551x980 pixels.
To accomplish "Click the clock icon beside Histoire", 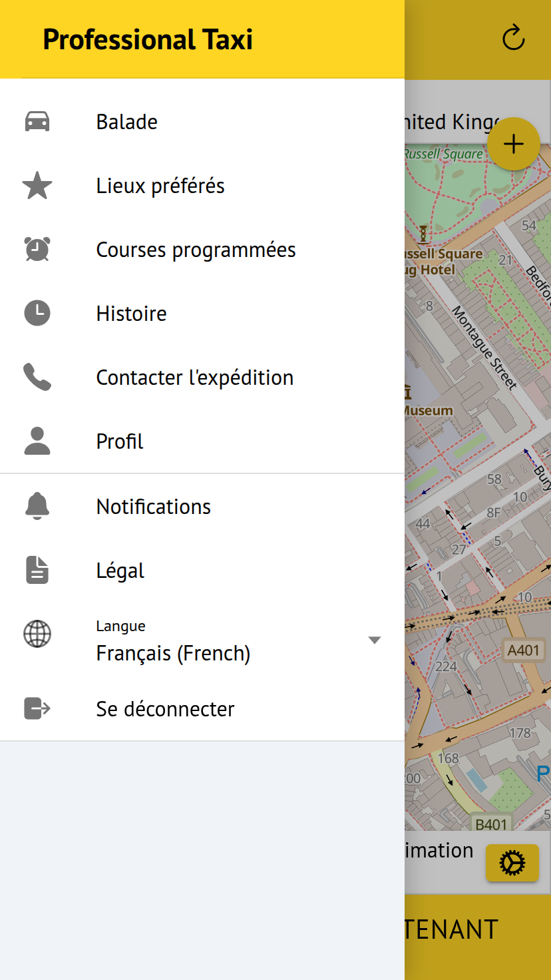I will 37,314.
